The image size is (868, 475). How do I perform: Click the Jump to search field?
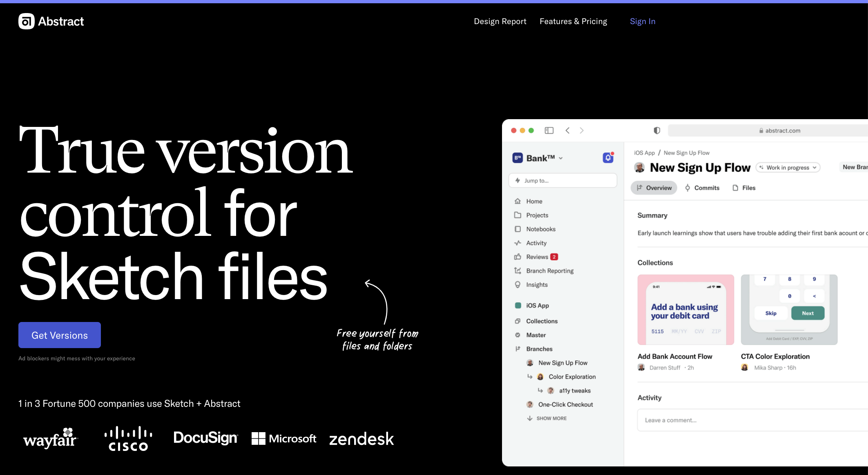click(x=562, y=180)
